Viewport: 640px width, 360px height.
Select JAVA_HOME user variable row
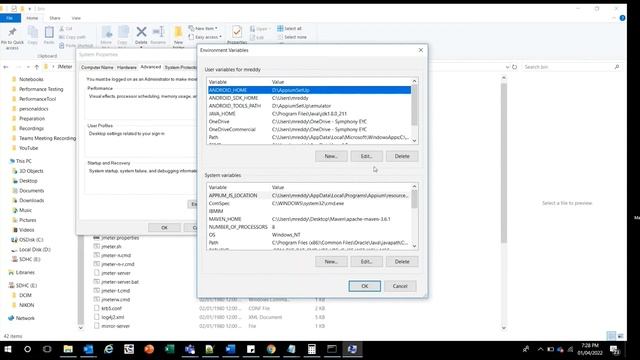point(309,114)
